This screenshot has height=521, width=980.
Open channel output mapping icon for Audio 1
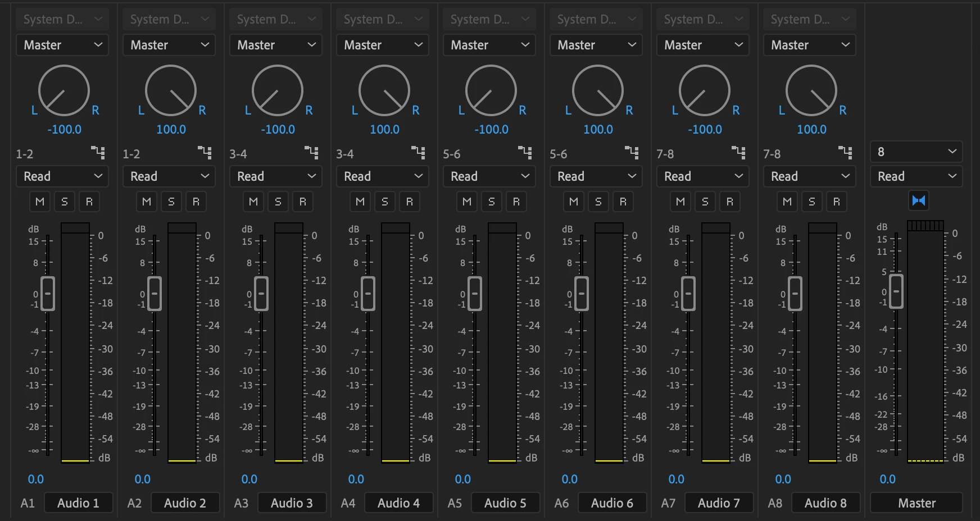click(98, 152)
